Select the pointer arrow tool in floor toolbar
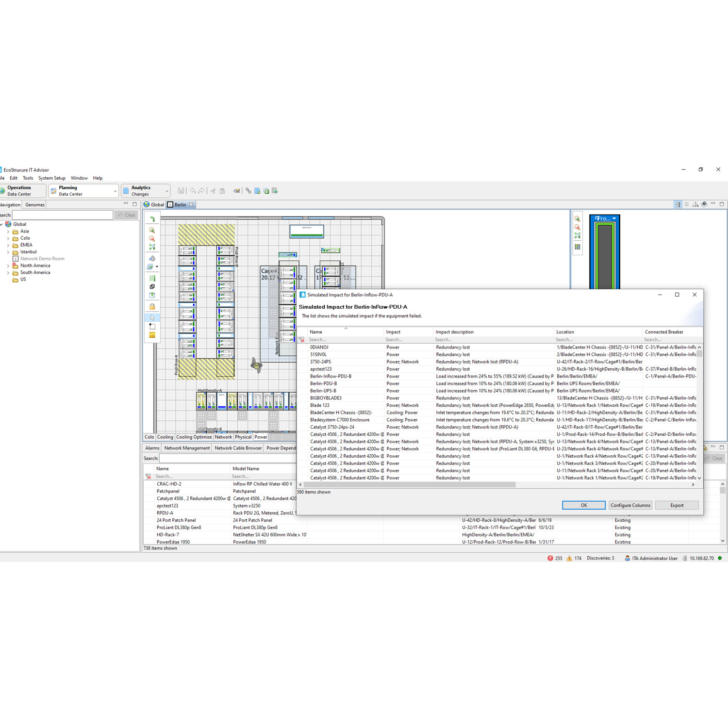728x728 pixels. 152,317
